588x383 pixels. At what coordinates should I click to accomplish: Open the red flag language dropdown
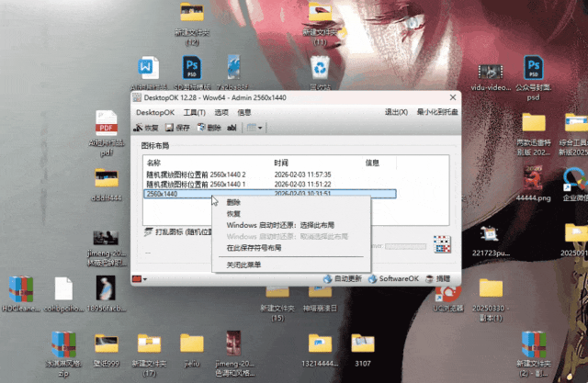pyautogui.click(x=139, y=279)
